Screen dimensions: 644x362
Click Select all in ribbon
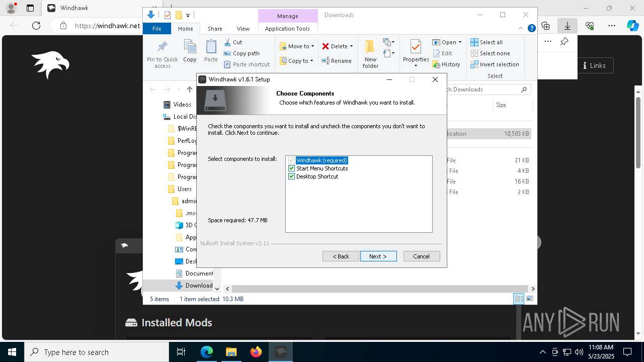coord(487,42)
